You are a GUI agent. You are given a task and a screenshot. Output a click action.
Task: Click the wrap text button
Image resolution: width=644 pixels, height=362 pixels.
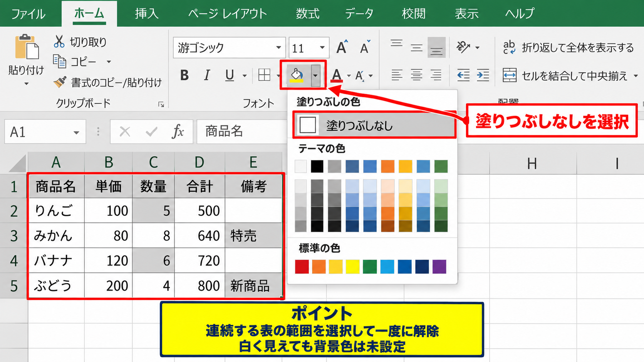pos(568,48)
